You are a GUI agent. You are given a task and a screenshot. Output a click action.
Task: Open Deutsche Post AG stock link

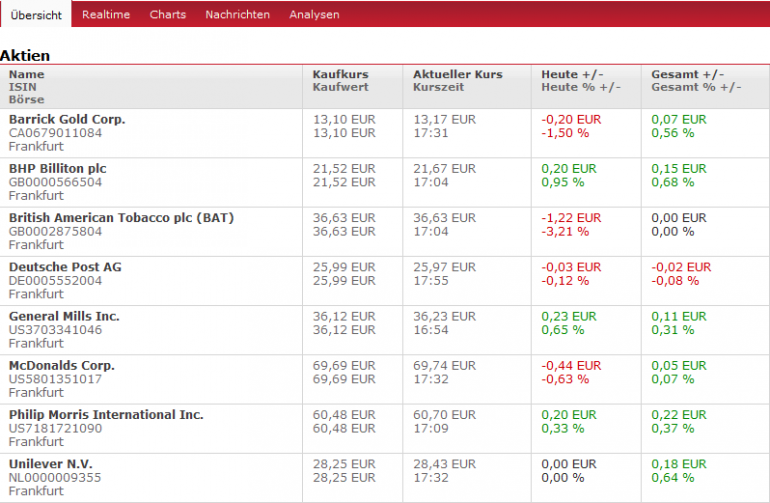65,267
